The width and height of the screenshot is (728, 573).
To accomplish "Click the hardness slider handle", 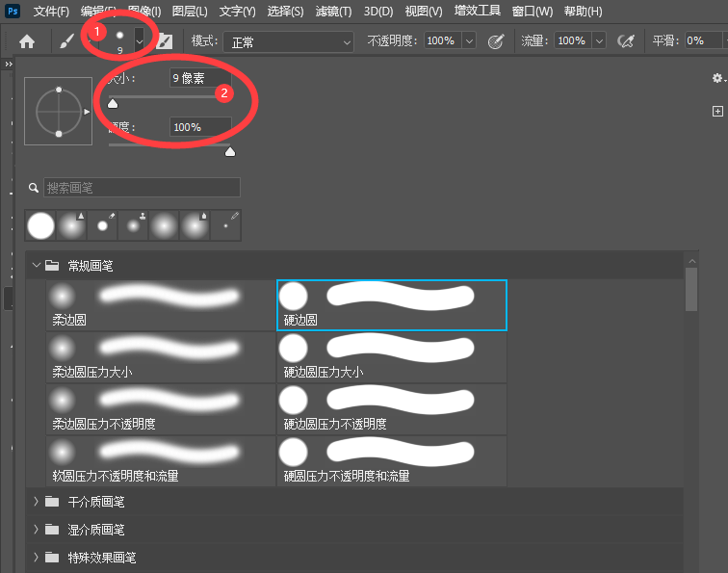I will tap(230, 152).
